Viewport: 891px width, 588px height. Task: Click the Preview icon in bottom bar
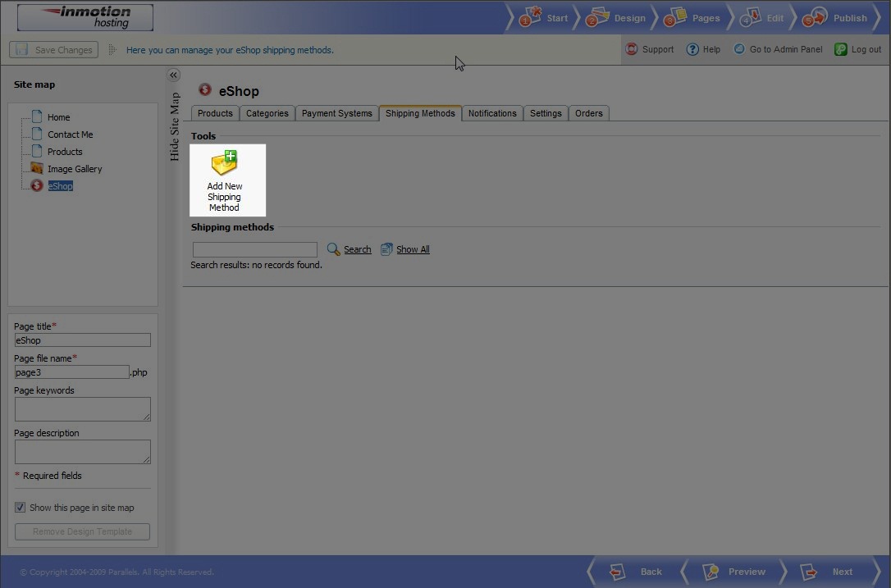pos(711,572)
